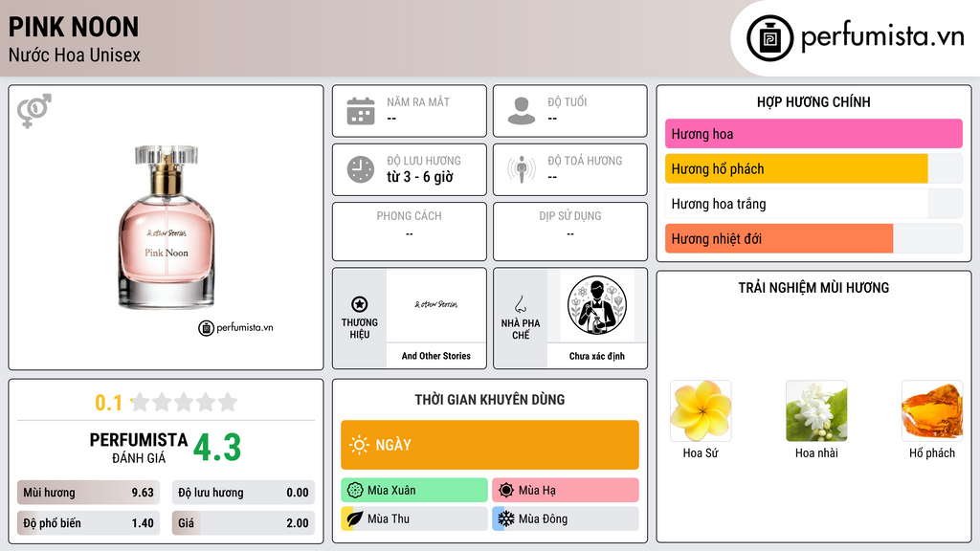Click the And Other Stories brand logo

[x=435, y=304]
